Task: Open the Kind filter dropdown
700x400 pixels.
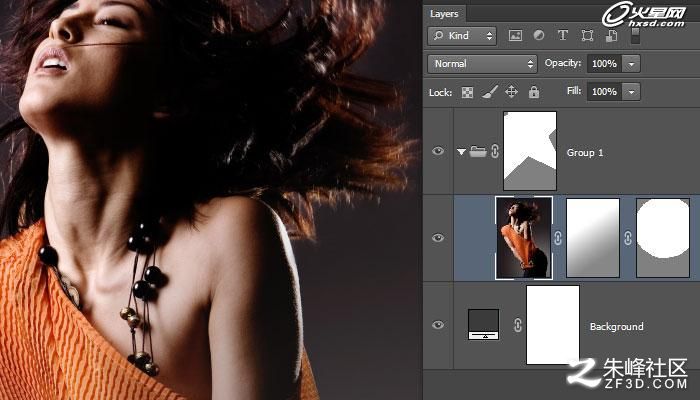Action: pos(462,36)
